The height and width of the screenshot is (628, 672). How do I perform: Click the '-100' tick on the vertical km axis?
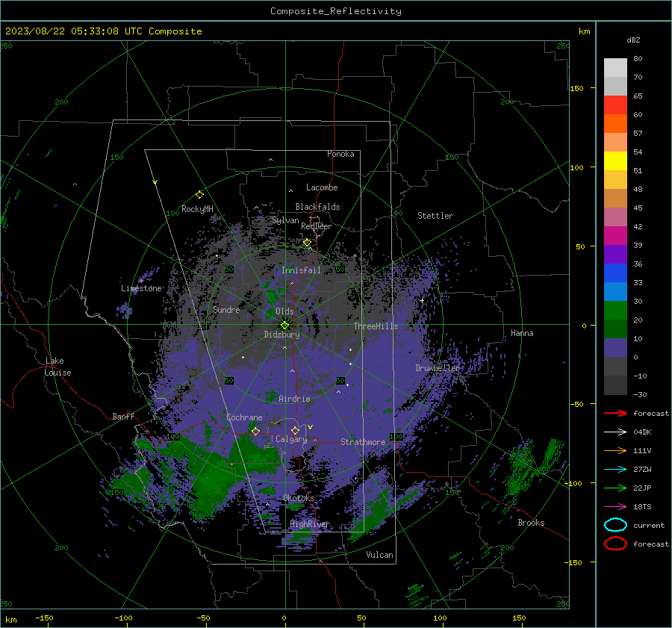click(x=573, y=483)
